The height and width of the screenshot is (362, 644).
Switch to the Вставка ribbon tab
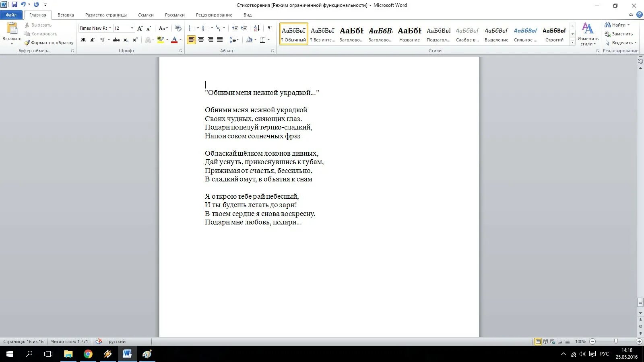pos(66,15)
